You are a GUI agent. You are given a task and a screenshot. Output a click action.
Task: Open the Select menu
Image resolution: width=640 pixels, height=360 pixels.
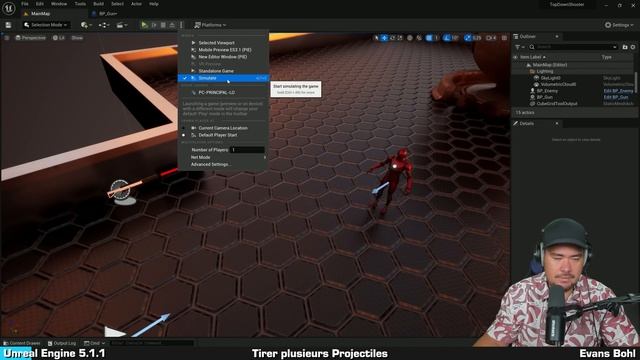click(x=118, y=4)
